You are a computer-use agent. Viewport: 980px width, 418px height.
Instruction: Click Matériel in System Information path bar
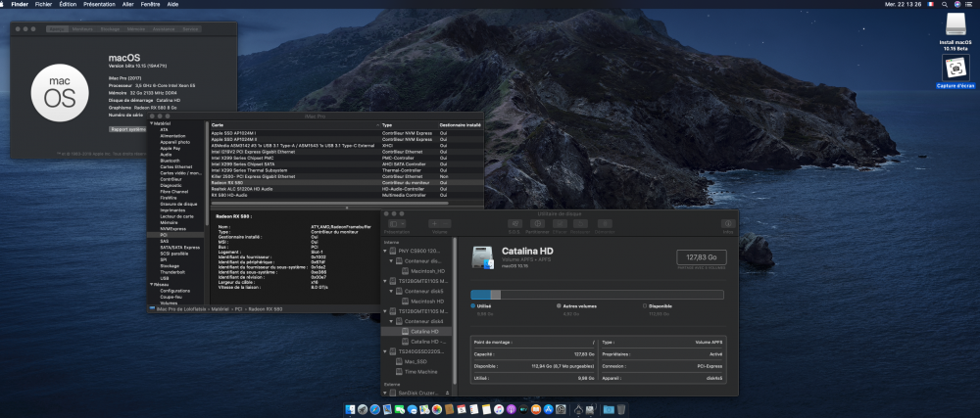tap(220, 308)
